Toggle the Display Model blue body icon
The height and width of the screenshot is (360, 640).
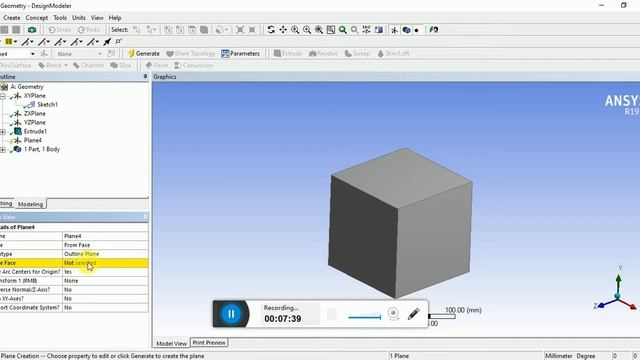[406, 30]
